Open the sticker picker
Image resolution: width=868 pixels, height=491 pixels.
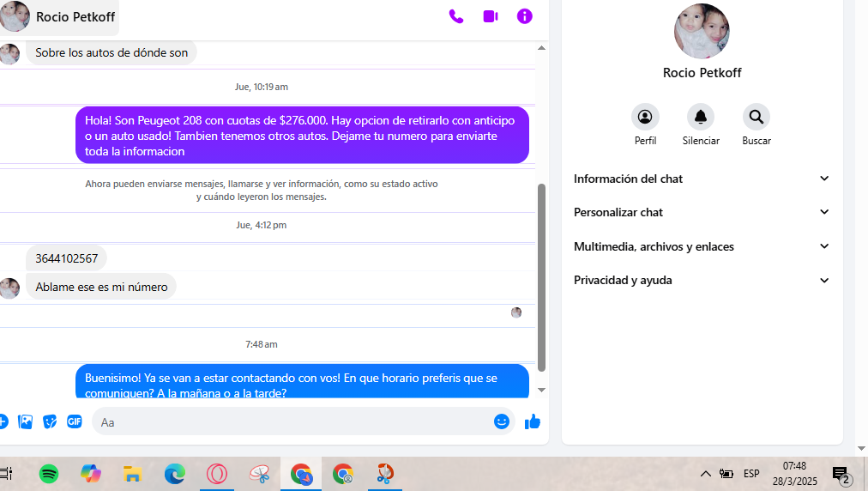pyautogui.click(x=51, y=421)
